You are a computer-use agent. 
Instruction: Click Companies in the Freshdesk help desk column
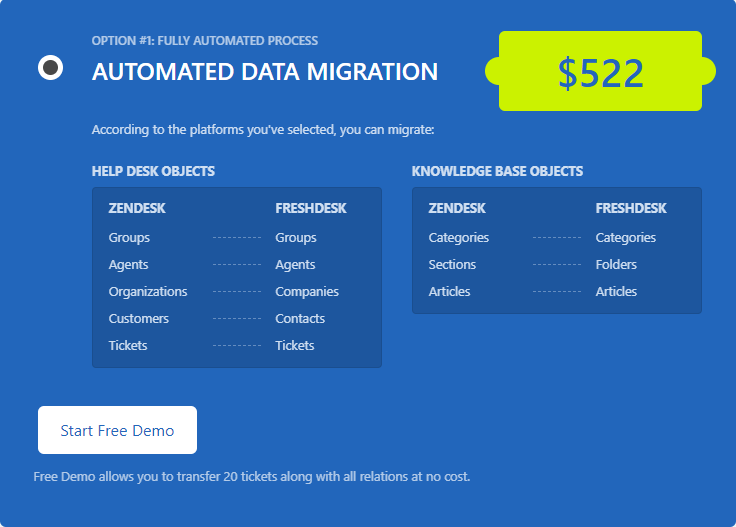pyautogui.click(x=307, y=292)
